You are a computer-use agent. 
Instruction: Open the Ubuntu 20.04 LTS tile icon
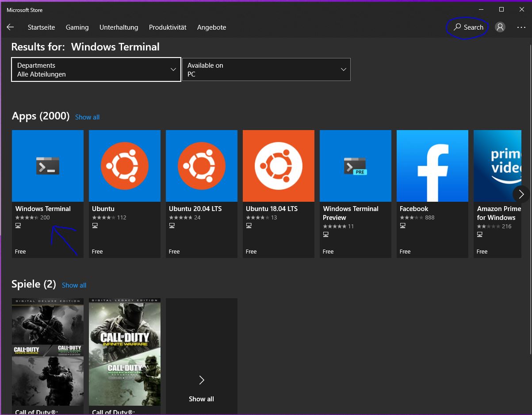tap(202, 166)
